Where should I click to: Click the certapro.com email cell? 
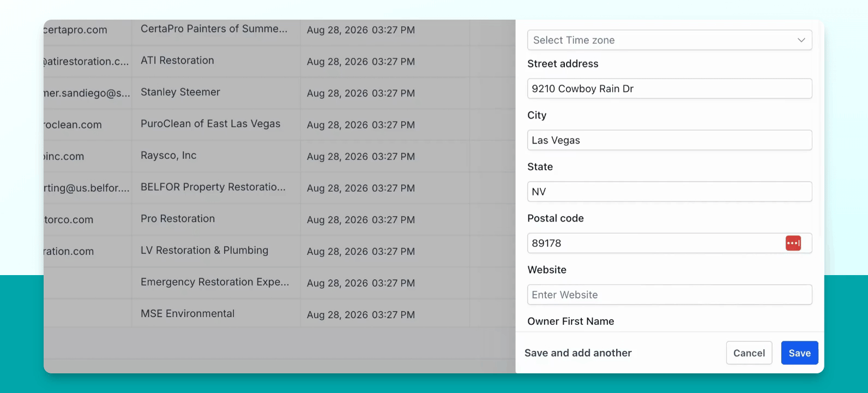pos(75,30)
